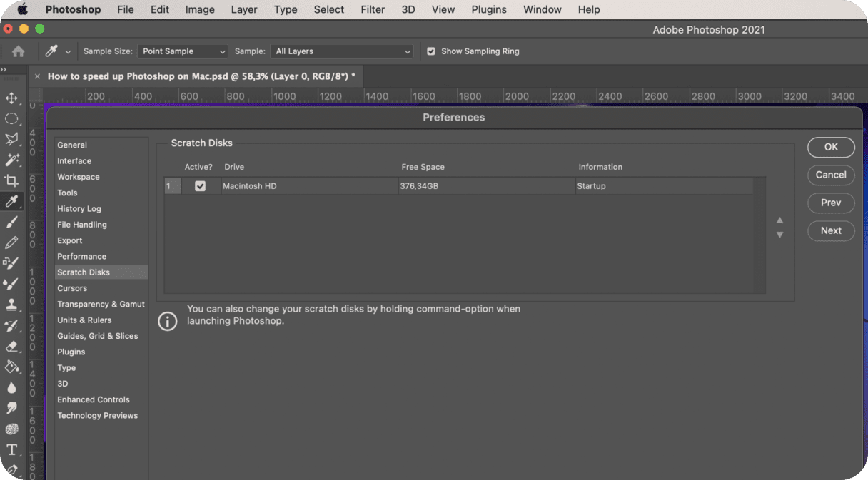This screenshot has width=868, height=480.
Task: Open the Filter menu
Action: 373,9
